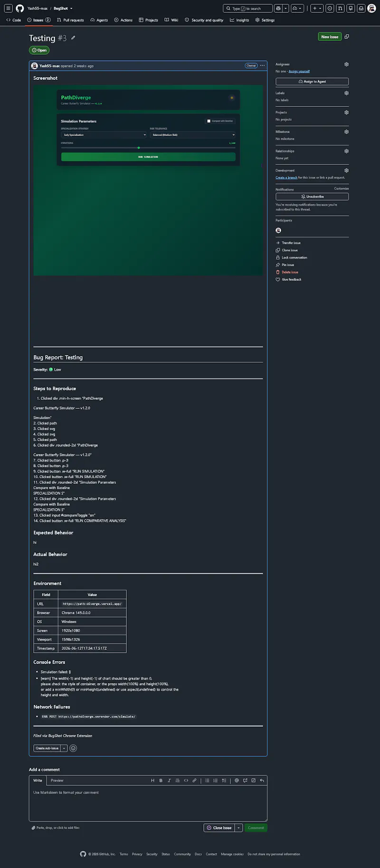This screenshot has width=380, height=868.
Task: Open the BugShot repository switcher dropdown
Action: (x=71, y=9)
